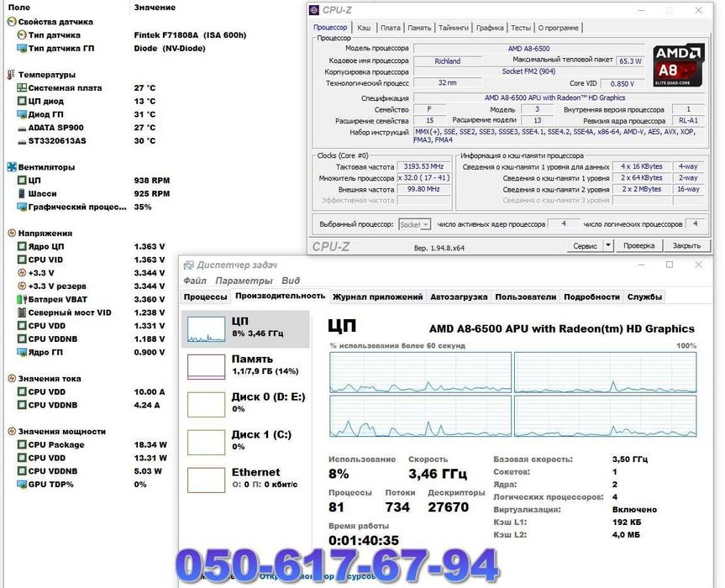The width and height of the screenshot is (725, 588).
Task: Click the AMD A8 logo in CPU-Z
Action: click(x=678, y=66)
